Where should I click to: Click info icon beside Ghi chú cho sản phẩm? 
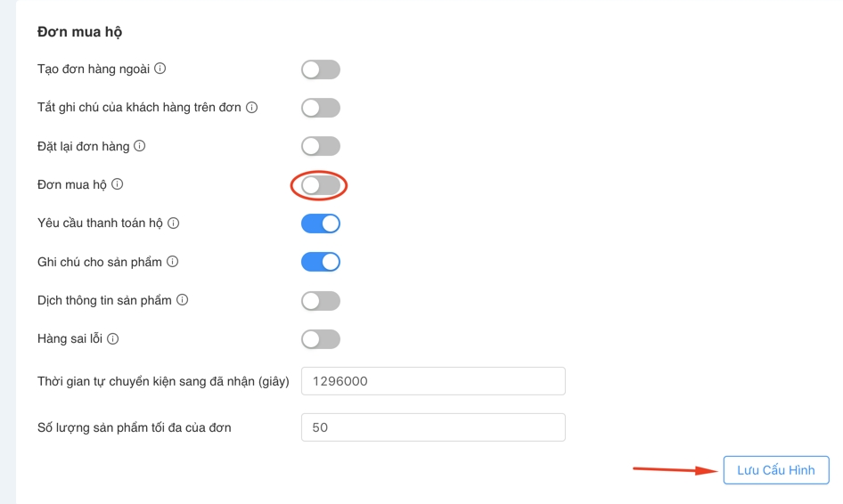(x=173, y=262)
